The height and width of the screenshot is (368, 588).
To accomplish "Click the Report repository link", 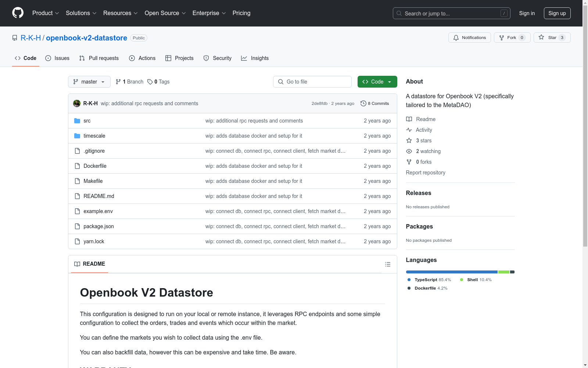I will [x=426, y=173].
